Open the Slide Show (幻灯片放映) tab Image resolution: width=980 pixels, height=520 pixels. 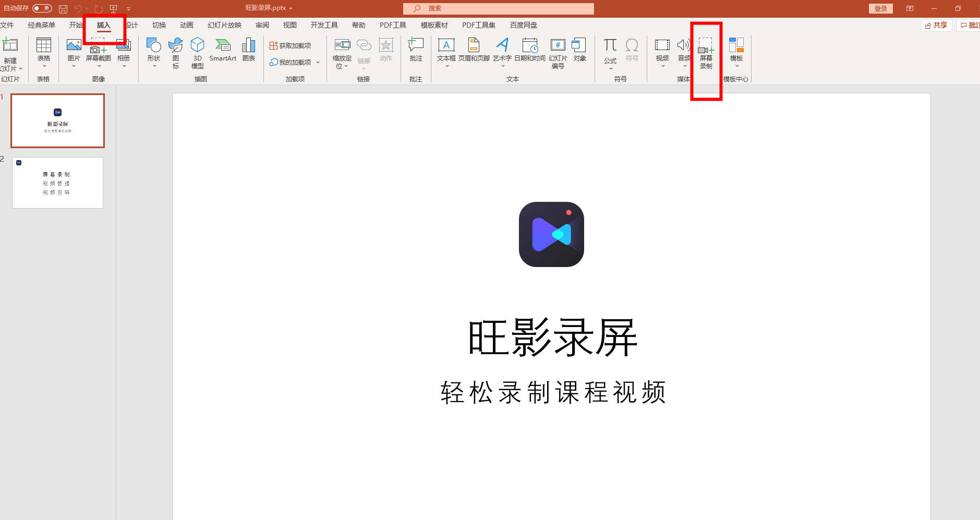[225, 25]
